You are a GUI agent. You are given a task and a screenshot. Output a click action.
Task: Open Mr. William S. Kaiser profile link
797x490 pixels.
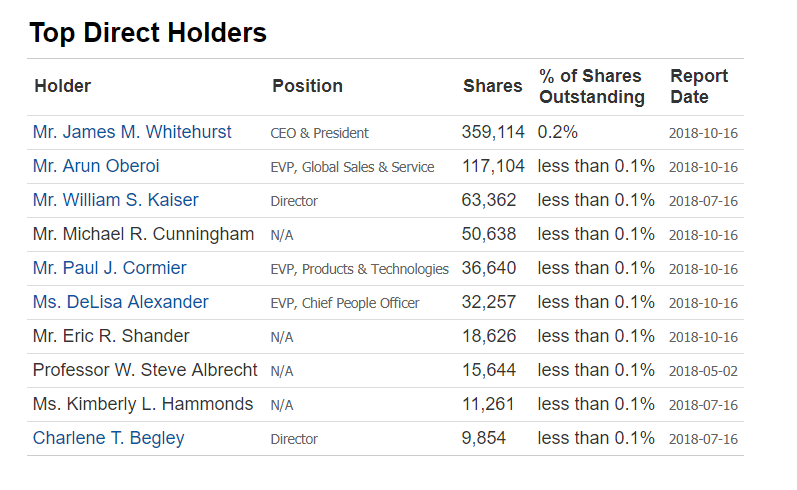pyautogui.click(x=115, y=200)
